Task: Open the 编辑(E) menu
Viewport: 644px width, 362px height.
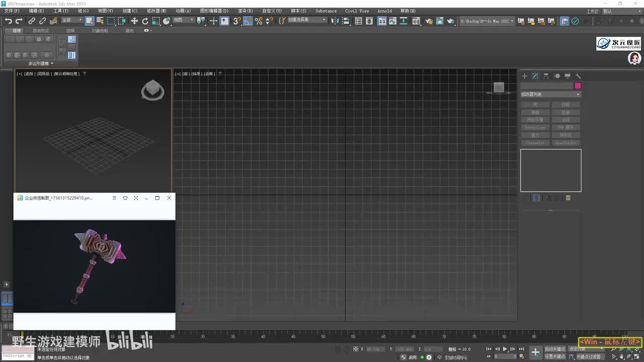Action: 36,11
